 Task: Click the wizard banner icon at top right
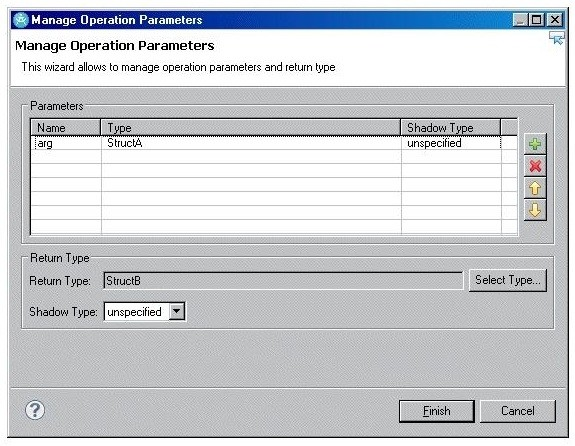point(556,38)
